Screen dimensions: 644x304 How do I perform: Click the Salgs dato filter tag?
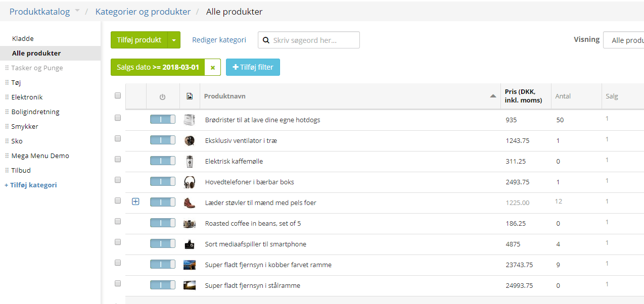click(158, 67)
